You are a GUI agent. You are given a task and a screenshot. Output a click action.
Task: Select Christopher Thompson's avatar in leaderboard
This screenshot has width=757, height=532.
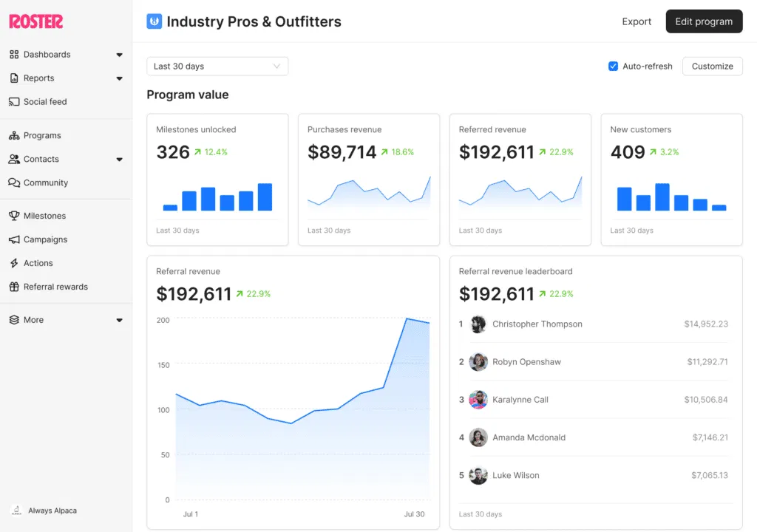click(x=478, y=324)
